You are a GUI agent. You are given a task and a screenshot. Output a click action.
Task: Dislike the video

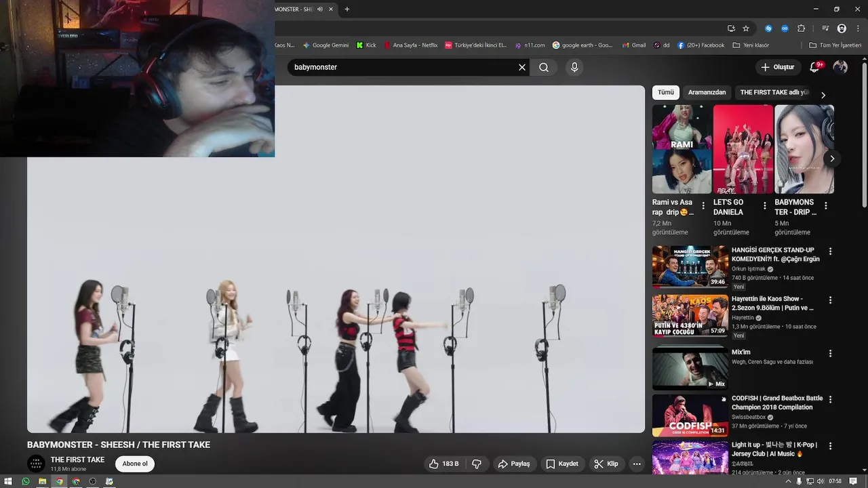point(477,464)
